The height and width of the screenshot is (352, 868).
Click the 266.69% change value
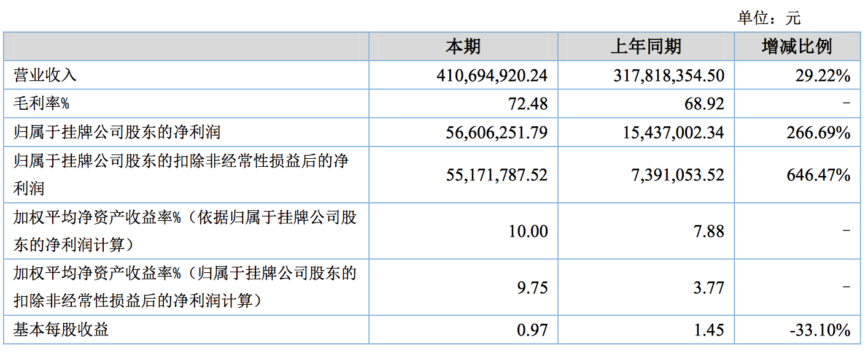[818, 132]
